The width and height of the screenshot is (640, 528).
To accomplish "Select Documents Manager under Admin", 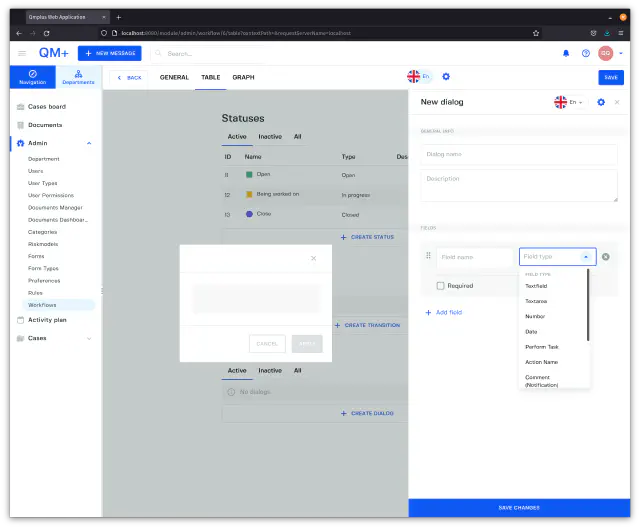I will pyautogui.click(x=55, y=208).
